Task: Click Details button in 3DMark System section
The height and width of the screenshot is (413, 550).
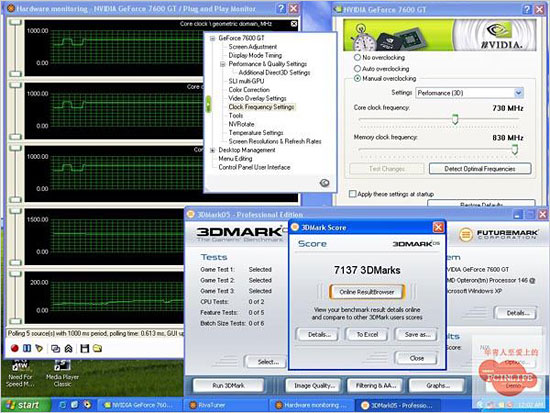Action: click(x=517, y=313)
